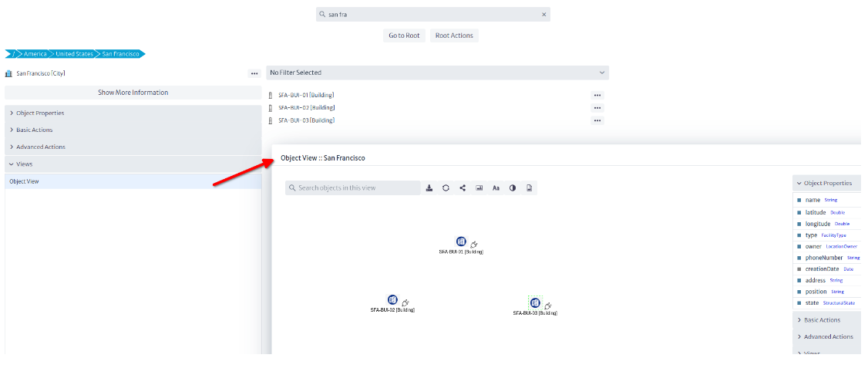Image resolution: width=868 pixels, height=375 pixels.
Task: Open three-dots menu for SFA-BUI-02
Action: (597, 108)
